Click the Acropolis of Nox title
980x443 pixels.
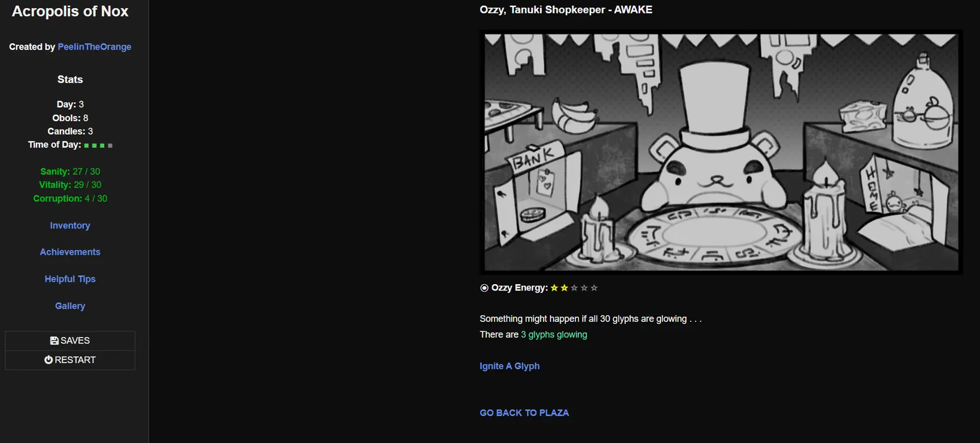(x=70, y=11)
